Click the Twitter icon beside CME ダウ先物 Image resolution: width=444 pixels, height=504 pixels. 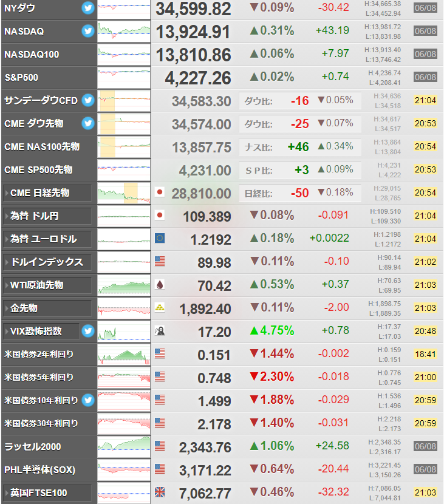pos(88,123)
